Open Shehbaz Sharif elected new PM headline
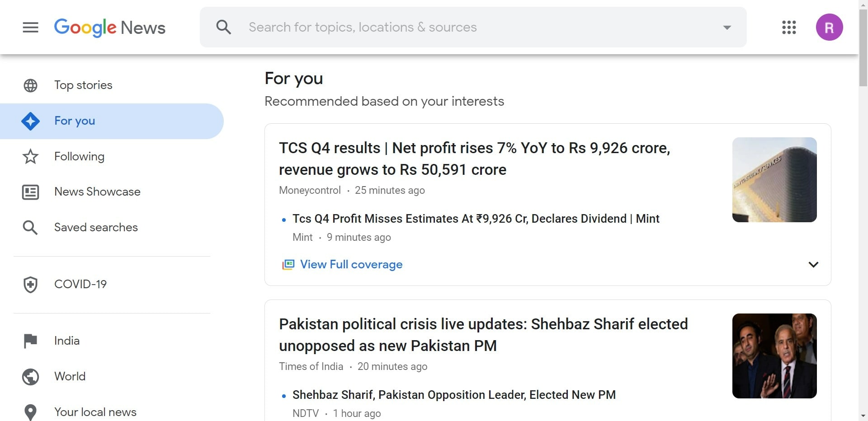The width and height of the screenshot is (868, 421). 483,335
